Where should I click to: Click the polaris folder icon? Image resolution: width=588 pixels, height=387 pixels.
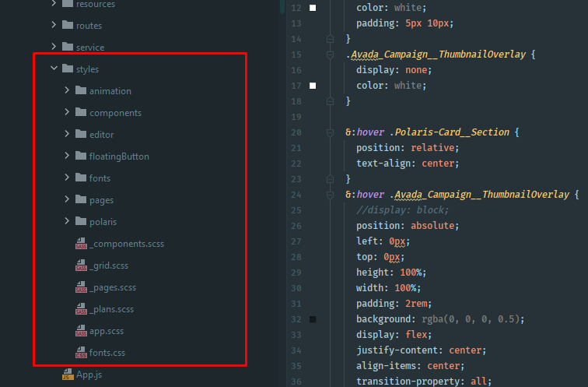(81, 222)
